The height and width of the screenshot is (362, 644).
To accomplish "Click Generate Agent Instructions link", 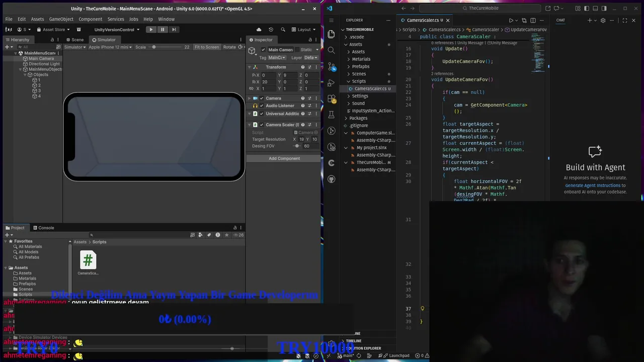I will [593, 186].
